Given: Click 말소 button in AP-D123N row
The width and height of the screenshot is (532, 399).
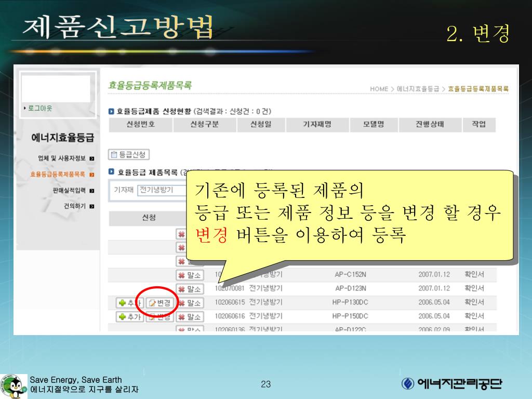Looking at the screenshot, I should click(x=190, y=289).
